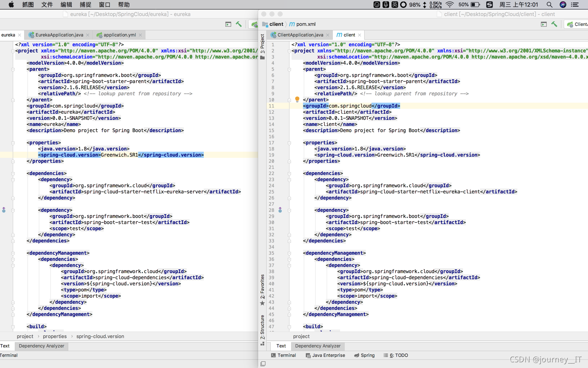Open Siri from the menu bar

(563, 4)
